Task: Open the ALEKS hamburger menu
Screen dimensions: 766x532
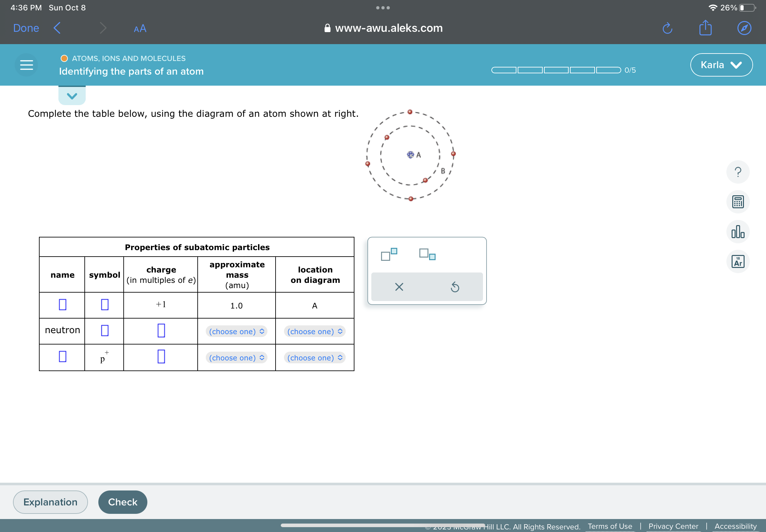Action: click(x=26, y=65)
